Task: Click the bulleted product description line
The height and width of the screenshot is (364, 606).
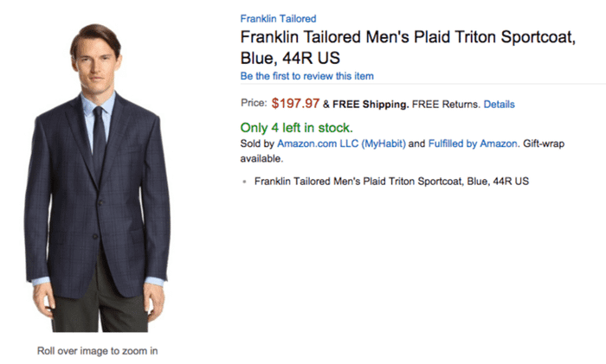Action: pyautogui.click(x=391, y=182)
